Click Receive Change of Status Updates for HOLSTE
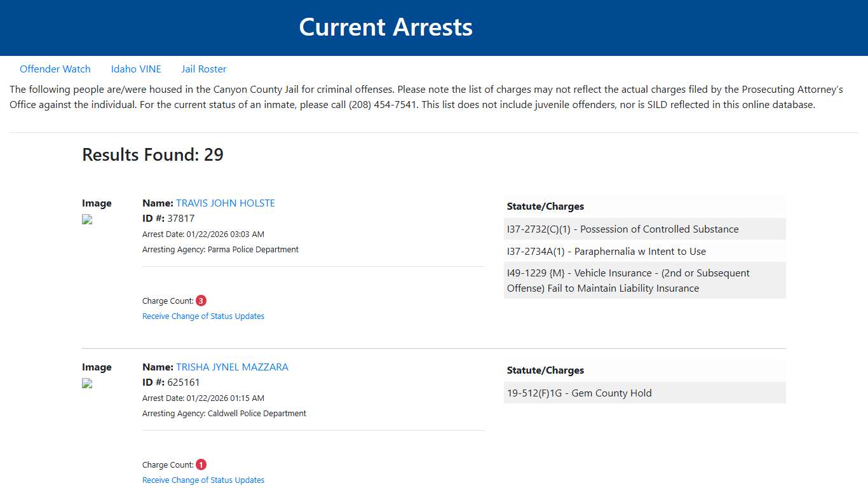The width and height of the screenshot is (868, 488). click(x=203, y=316)
